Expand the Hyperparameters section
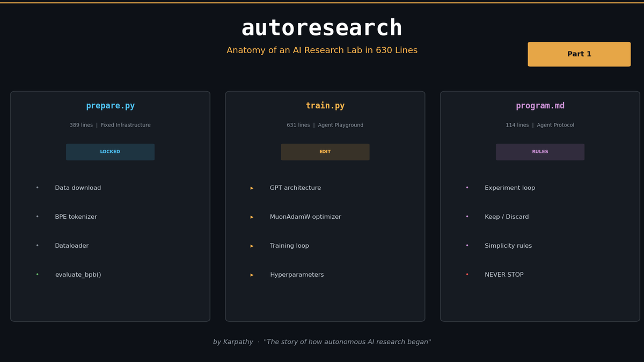This screenshot has width=644, height=362. (x=251, y=275)
